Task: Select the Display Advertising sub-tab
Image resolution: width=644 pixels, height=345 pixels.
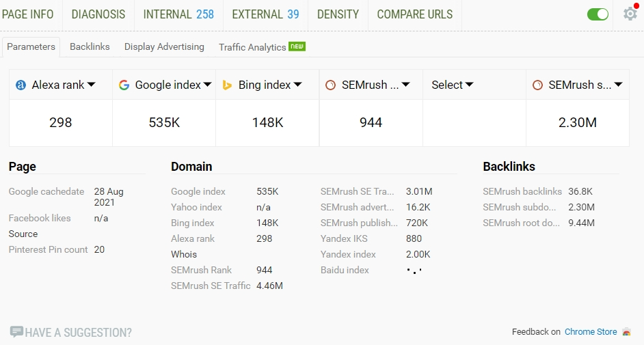Action: coord(164,46)
